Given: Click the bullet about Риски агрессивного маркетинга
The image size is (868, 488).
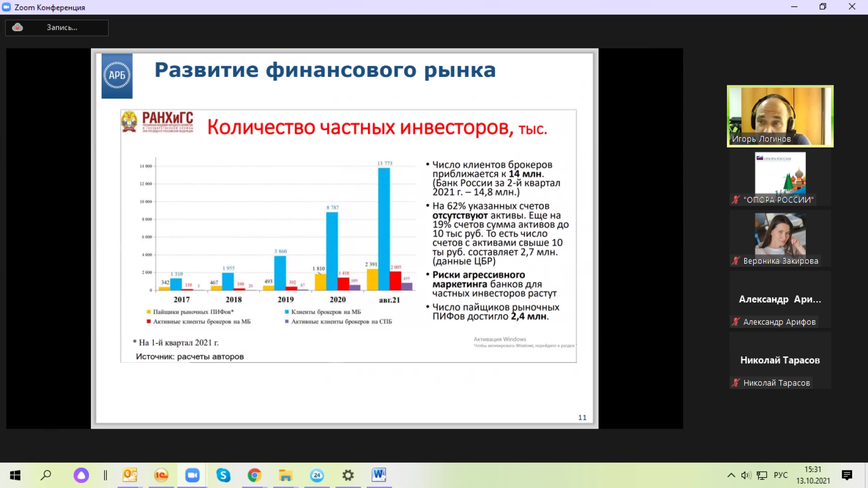Looking at the screenshot, I should (495, 284).
